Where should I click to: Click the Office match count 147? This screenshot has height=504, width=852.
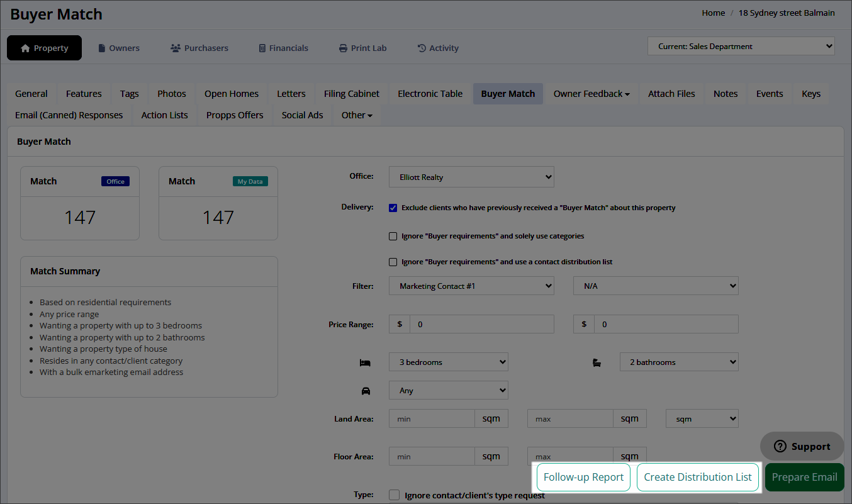point(80,218)
